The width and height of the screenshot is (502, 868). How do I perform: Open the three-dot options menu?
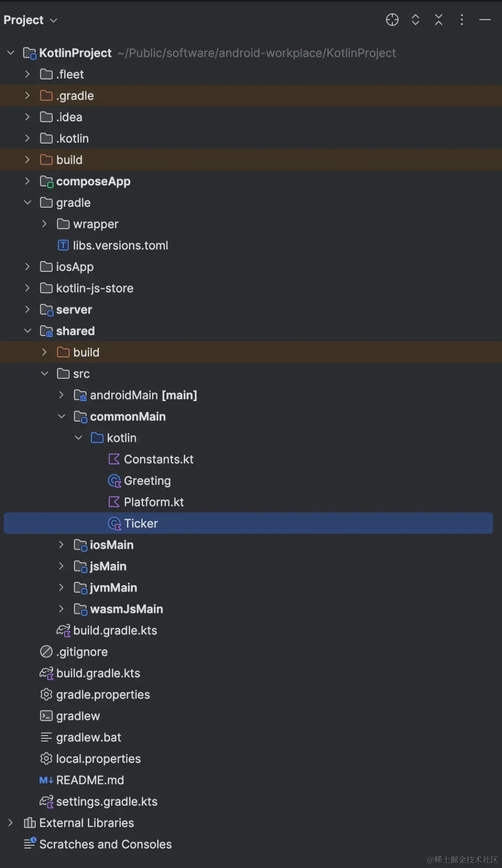pyautogui.click(x=462, y=20)
